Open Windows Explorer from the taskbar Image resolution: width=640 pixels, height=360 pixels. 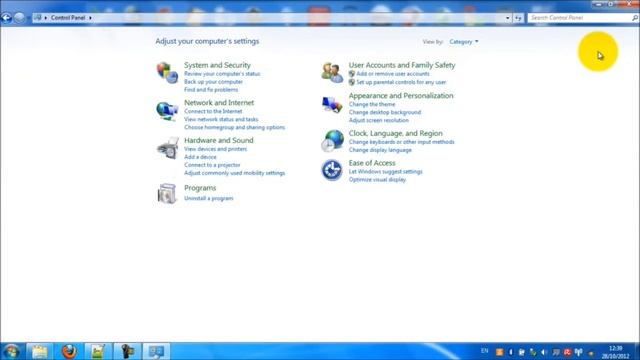click(40, 351)
